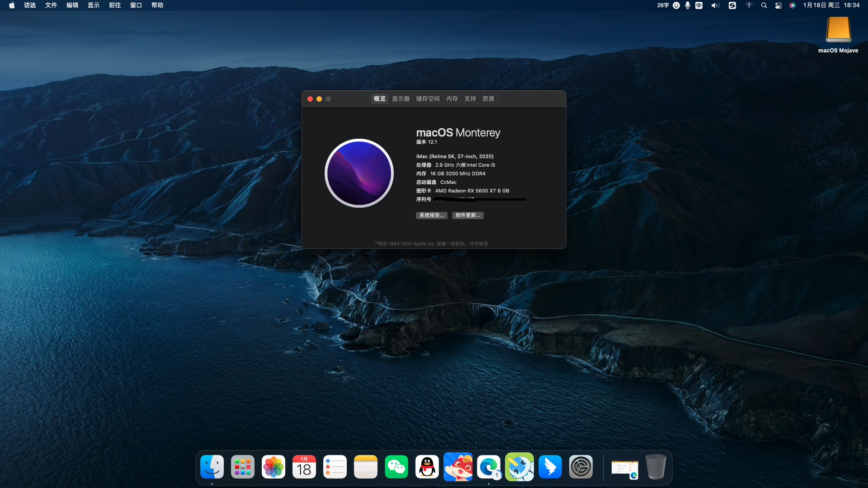
Task: Open the Chinese input method menu
Action: pos(699,5)
